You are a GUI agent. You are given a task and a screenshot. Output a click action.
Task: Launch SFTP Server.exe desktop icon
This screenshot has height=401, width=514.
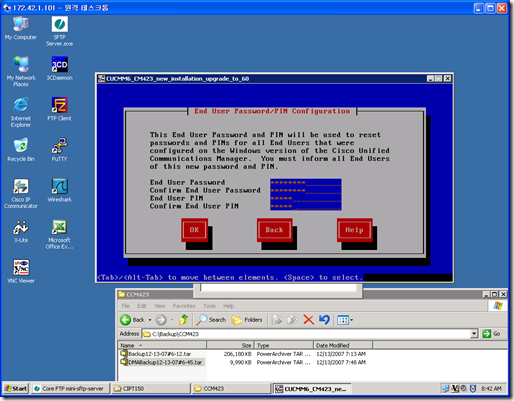coord(59,31)
